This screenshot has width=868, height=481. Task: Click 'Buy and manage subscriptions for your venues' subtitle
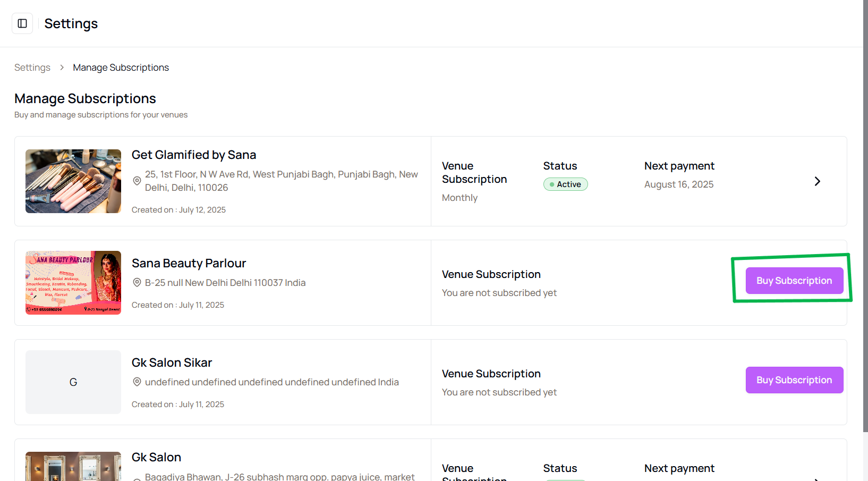point(101,115)
